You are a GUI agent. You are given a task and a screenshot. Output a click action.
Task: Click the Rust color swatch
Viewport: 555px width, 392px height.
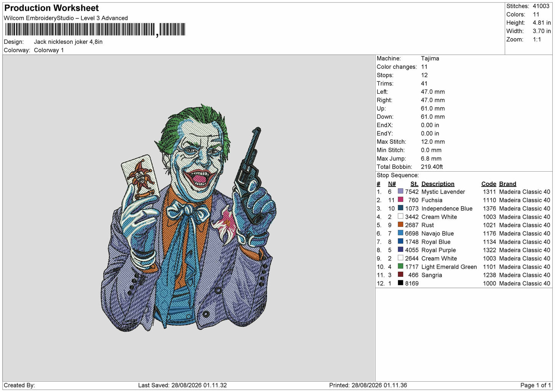401,225
